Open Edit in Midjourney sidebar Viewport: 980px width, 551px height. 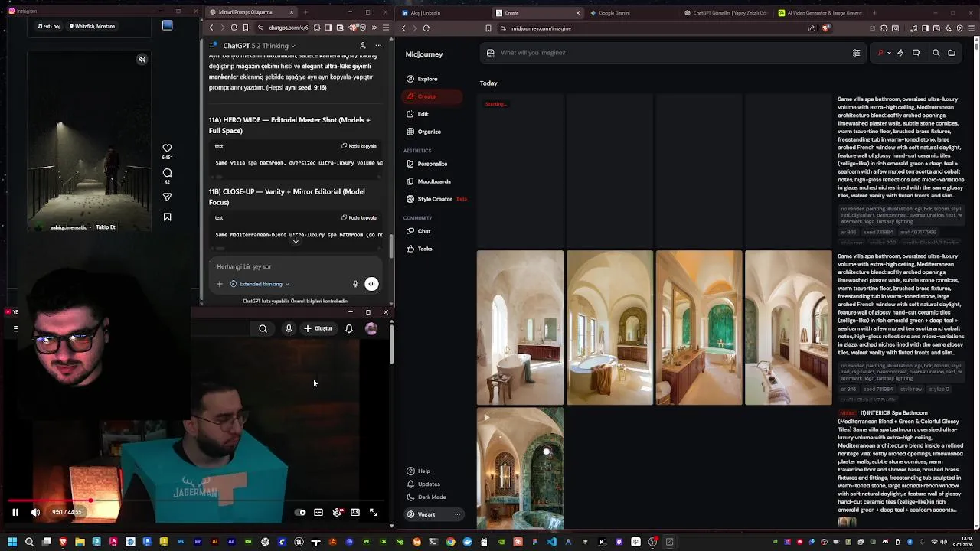coord(418,114)
